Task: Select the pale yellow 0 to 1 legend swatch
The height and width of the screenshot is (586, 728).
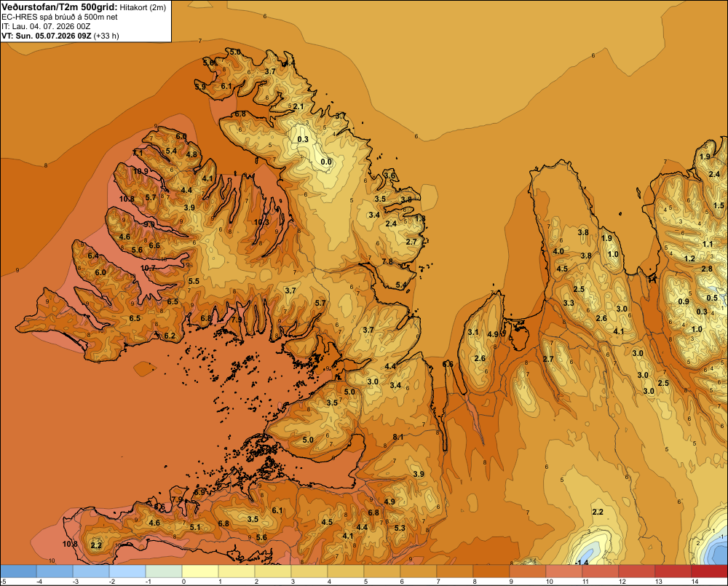Action: (x=200, y=571)
